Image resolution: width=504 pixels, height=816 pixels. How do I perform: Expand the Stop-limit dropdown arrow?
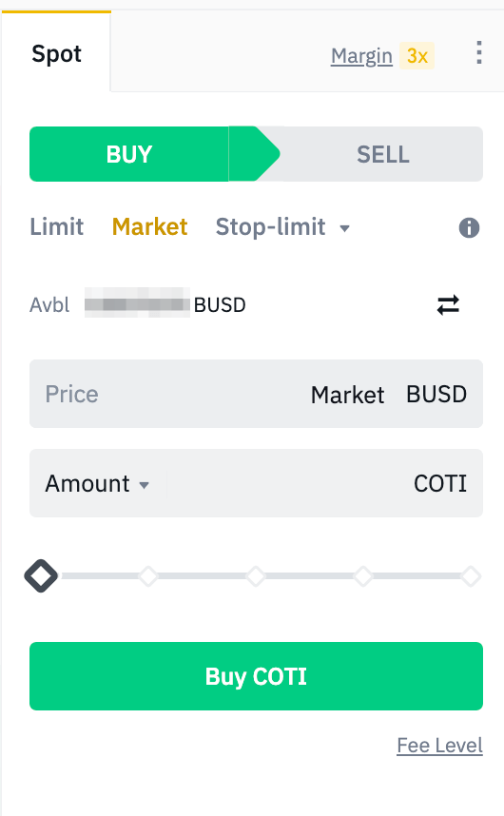(x=344, y=228)
